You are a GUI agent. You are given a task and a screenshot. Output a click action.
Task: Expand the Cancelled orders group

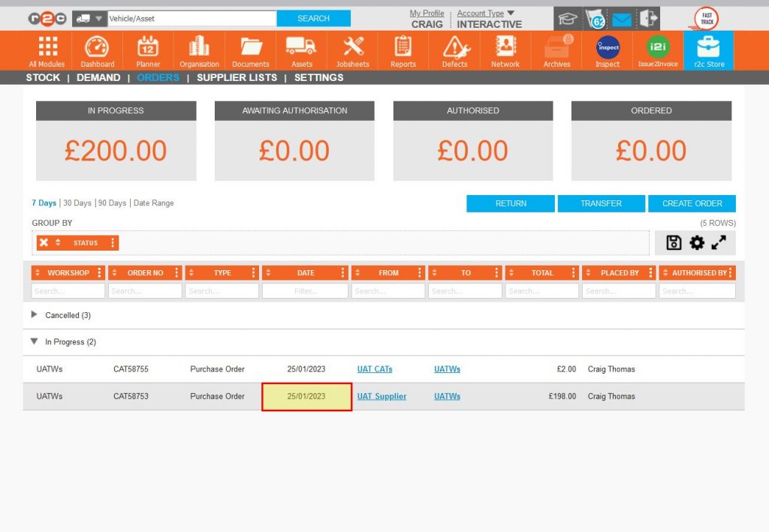pos(34,315)
